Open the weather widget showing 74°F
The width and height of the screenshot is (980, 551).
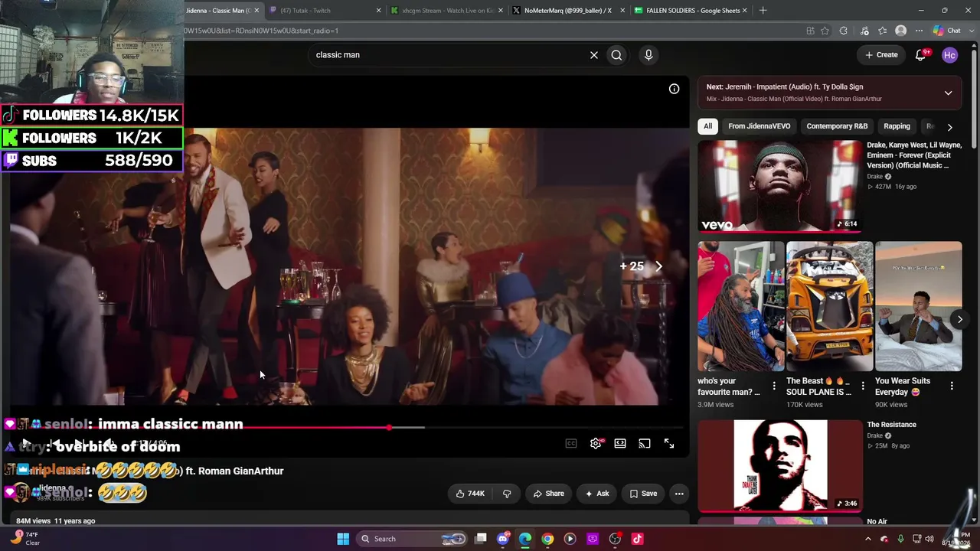[24, 539]
